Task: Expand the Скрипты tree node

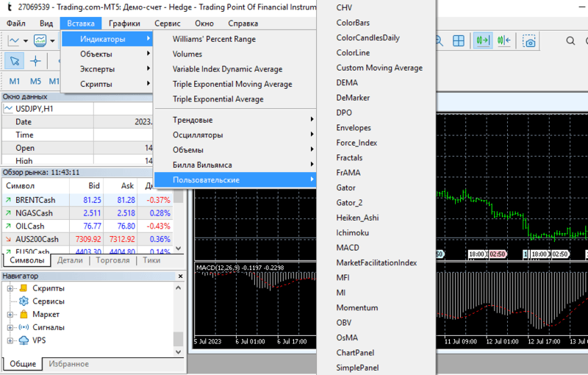Action: click(x=10, y=288)
